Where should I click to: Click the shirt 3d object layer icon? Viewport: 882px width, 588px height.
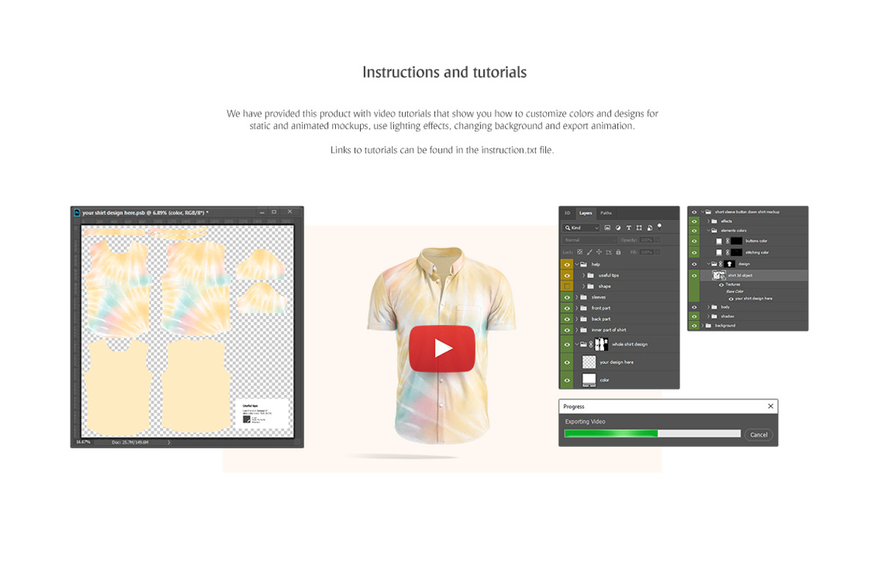coord(719,276)
